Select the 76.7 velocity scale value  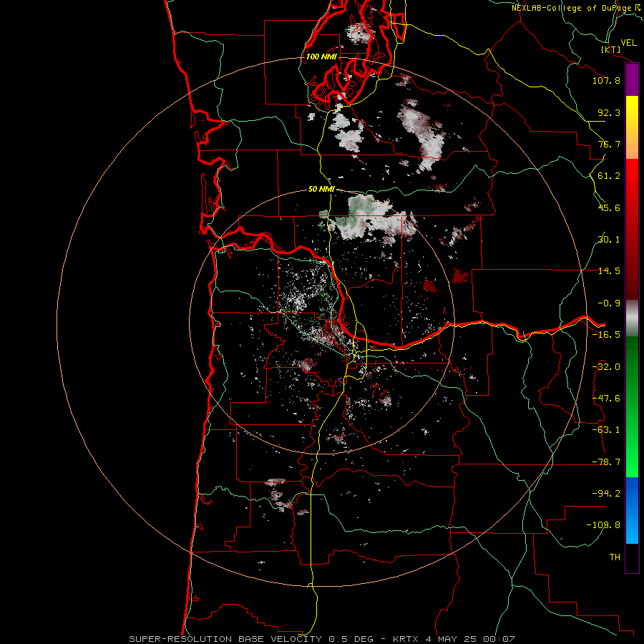pos(609,144)
